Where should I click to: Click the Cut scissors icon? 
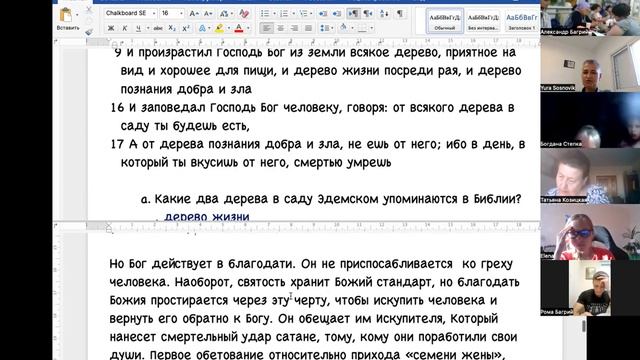(89, 11)
